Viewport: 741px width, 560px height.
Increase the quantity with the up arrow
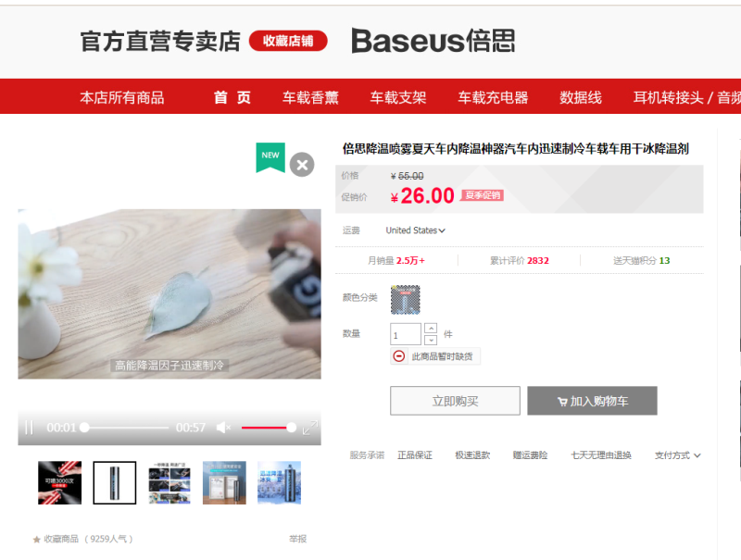[431, 328]
